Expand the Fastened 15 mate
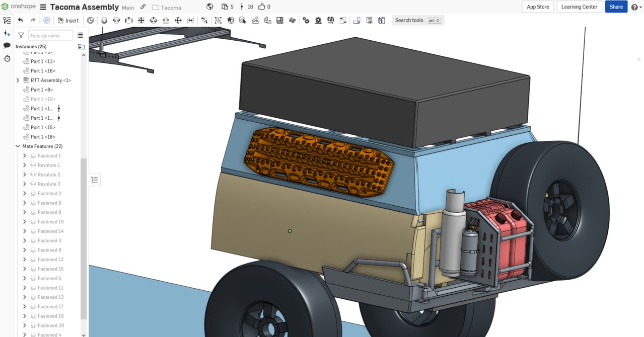This screenshot has height=337, width=644. [x=25, y=269]
